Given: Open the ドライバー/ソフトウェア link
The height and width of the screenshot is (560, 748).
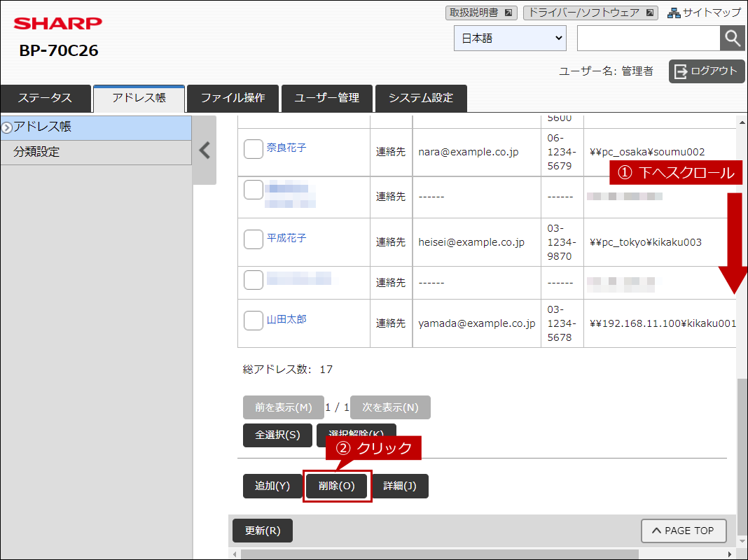Looking at the screenshot, I should coord(590,13).
